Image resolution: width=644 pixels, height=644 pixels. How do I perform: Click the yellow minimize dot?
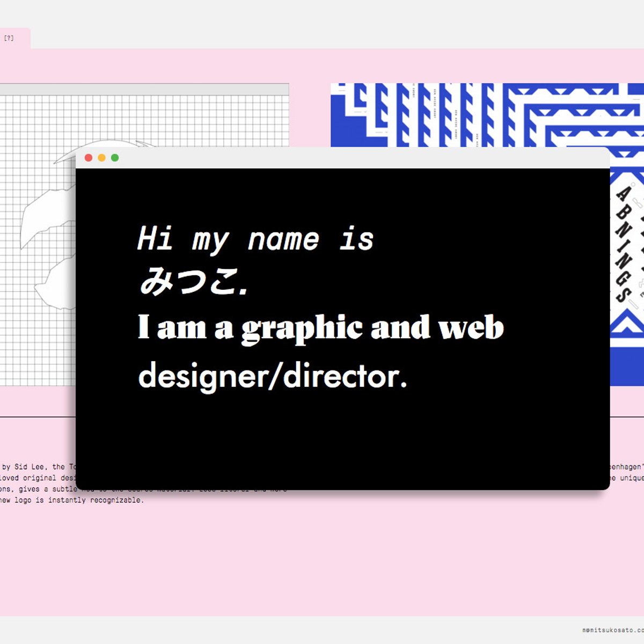[x=101, y=158]
